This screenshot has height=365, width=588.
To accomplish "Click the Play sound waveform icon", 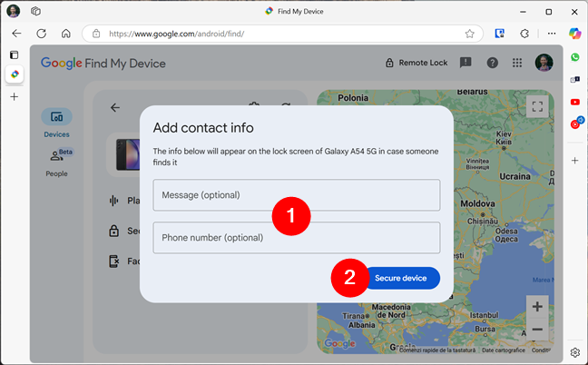I will pos(113,201).
